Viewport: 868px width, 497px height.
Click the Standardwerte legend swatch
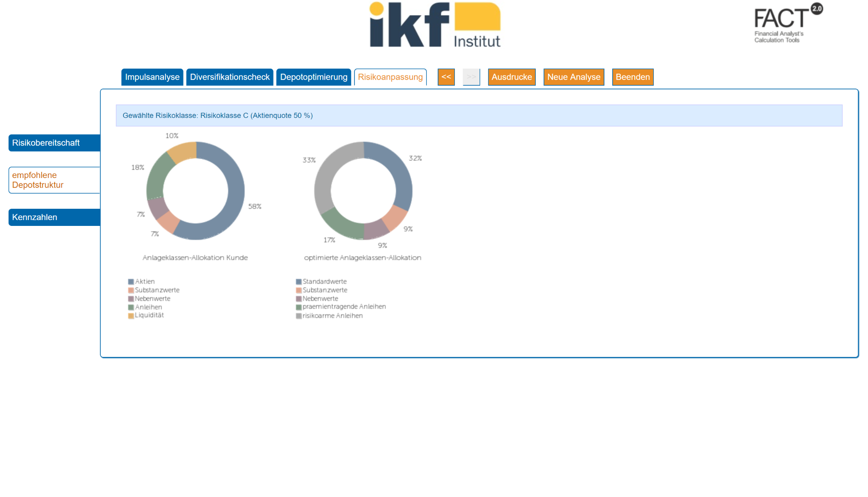point(299,282)
